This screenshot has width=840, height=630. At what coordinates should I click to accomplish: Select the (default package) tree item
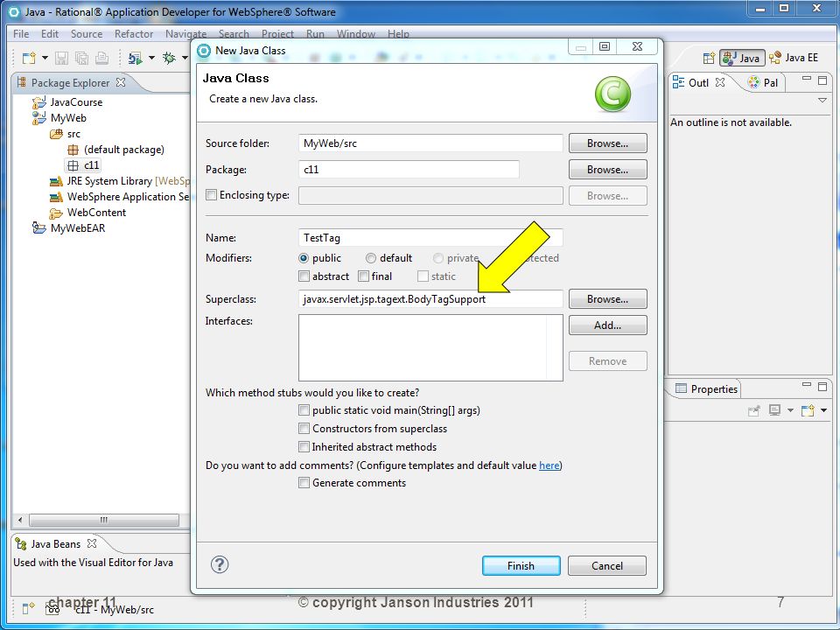coord(115,150)
